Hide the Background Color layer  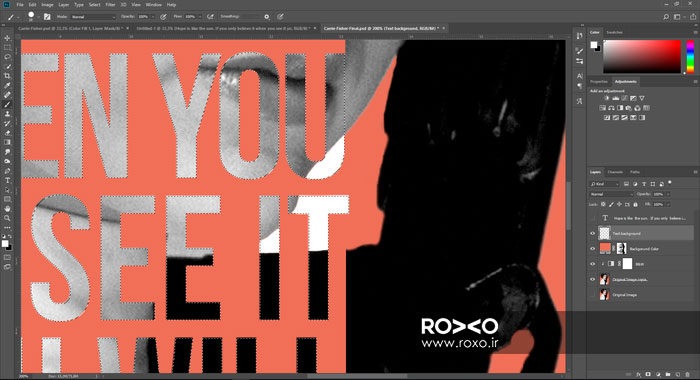[592, 249]
